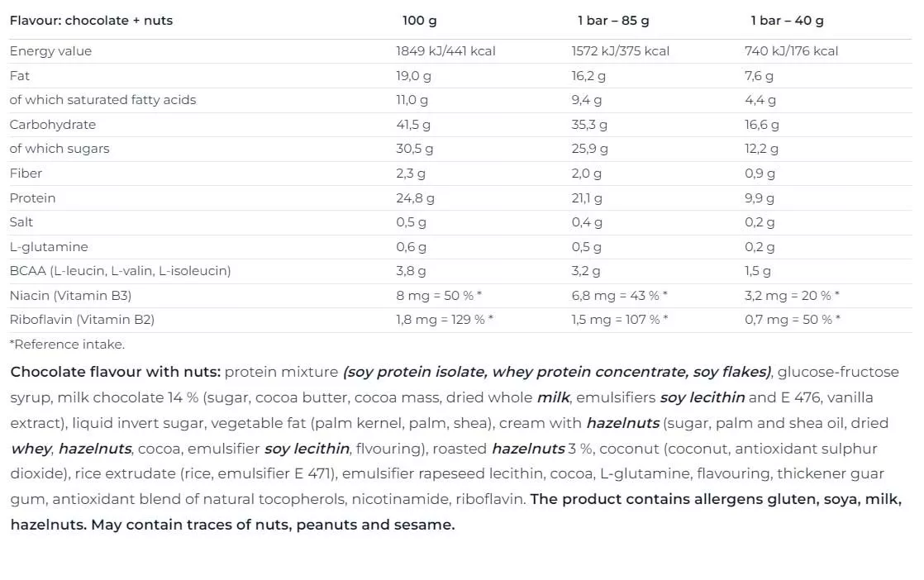
Task: Click the "Fiber" row label
Action: pyautogui.click(x=26, y=174)
